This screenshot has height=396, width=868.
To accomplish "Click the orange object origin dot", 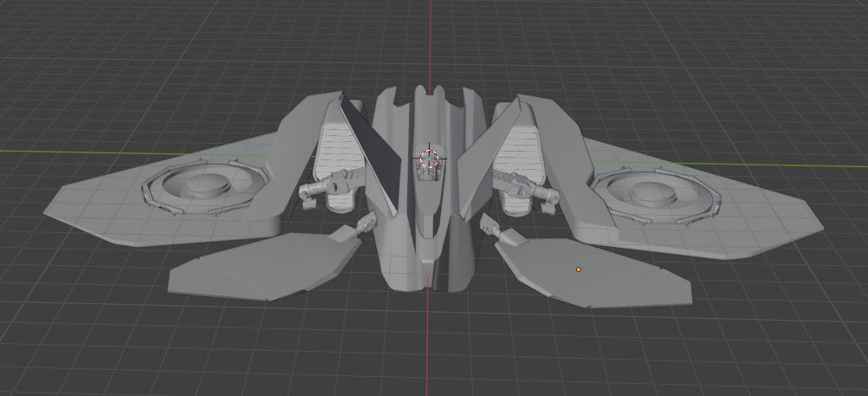I will [579, 269].
